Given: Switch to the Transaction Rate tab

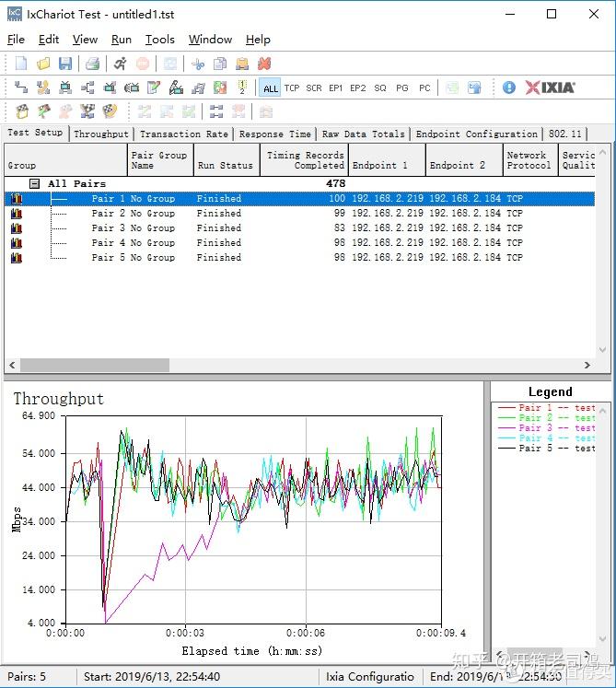Looking at the screenshot, I should [184, 134].
